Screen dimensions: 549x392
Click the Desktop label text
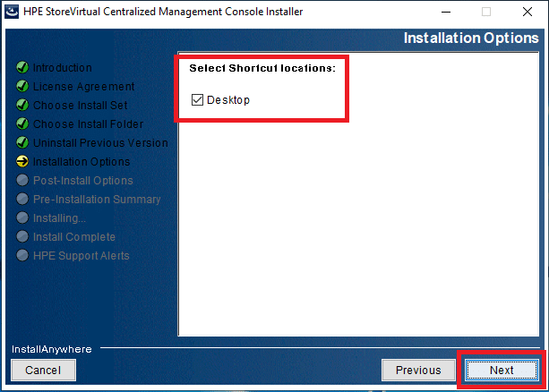228,100
